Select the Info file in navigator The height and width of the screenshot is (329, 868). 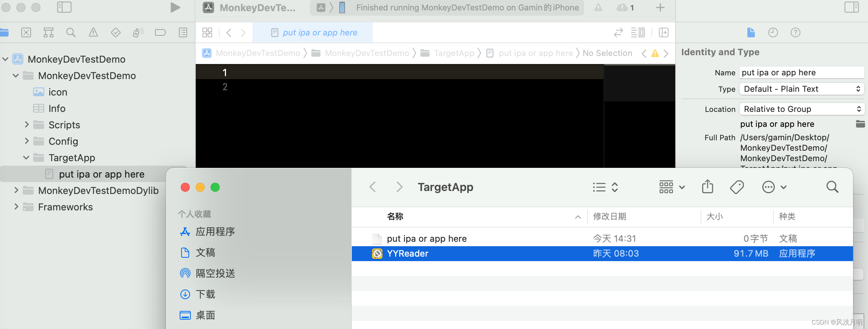[57, 109]
